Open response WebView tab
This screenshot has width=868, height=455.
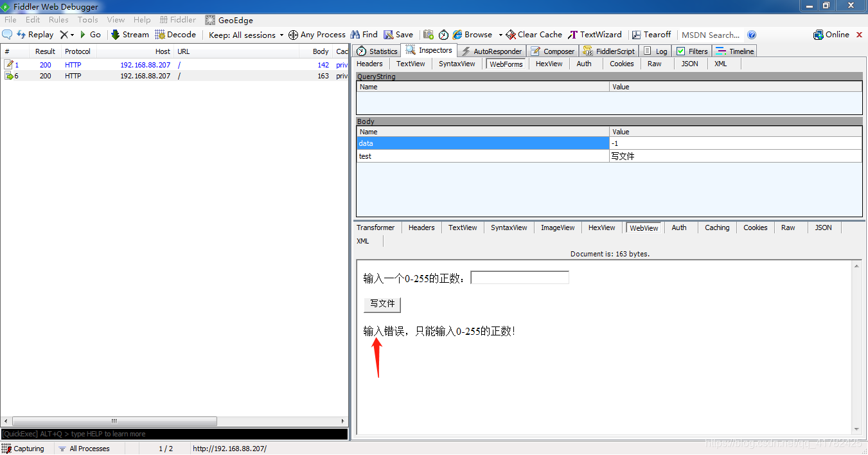644,227
